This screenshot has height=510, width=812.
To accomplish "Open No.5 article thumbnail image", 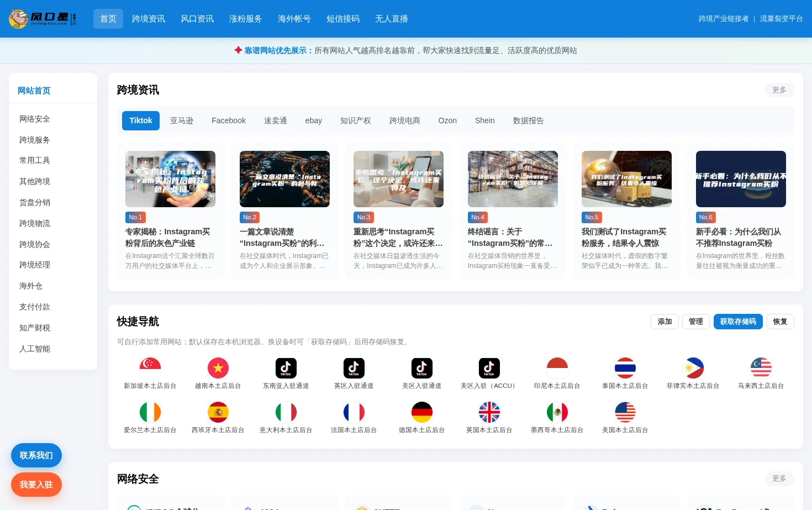I will [x=626, y=179].
